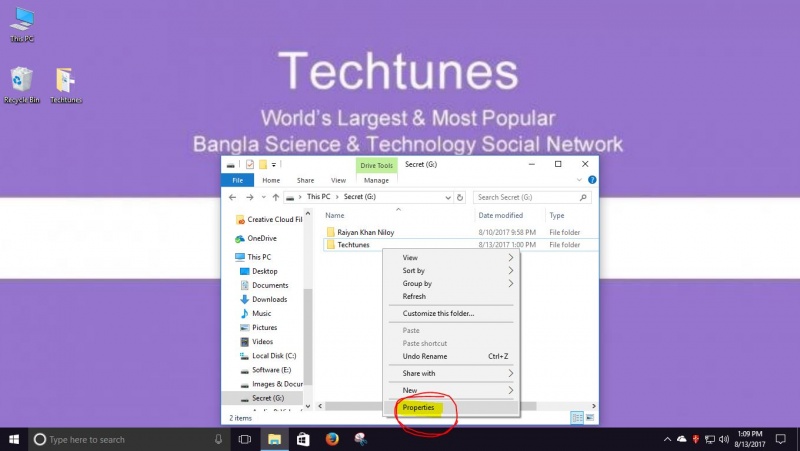Click the search magnifier icon
The image size is (800, 451).
(x=583, y=197)
